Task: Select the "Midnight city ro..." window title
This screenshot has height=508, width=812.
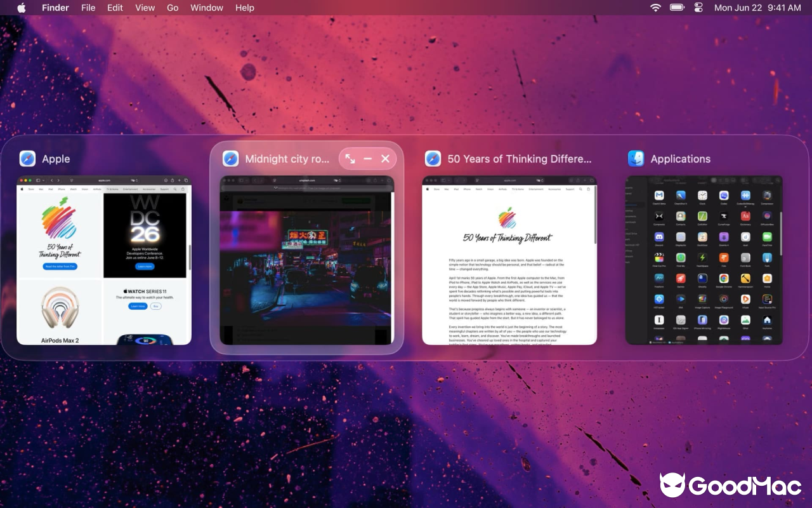Action: 287,159
